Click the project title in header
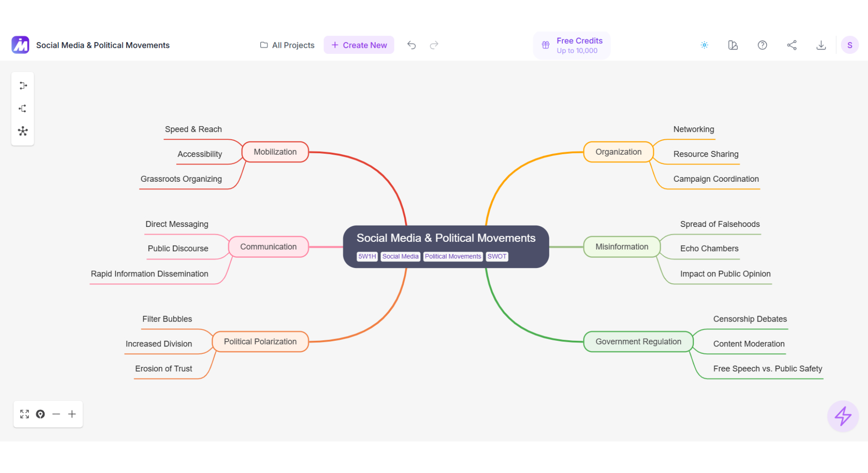This screenshot has height=473, width=868. [103, 45]
